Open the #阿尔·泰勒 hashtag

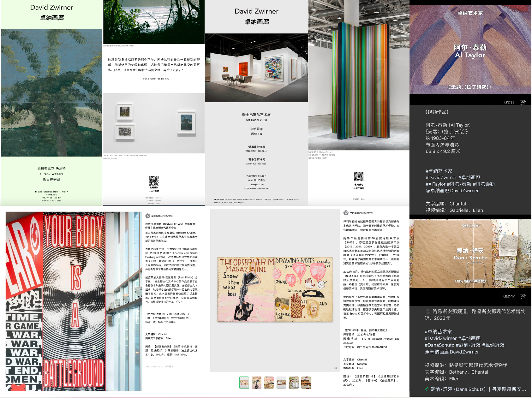coord(459,184)
